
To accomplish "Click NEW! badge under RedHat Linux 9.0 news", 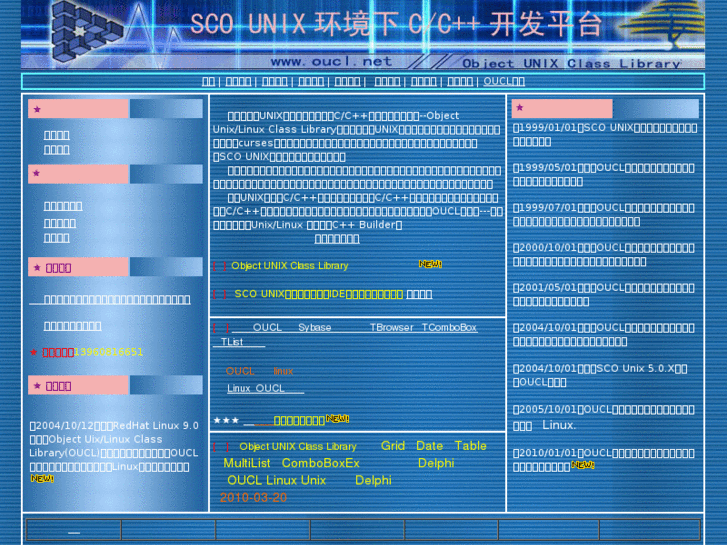I will (42, 478).
